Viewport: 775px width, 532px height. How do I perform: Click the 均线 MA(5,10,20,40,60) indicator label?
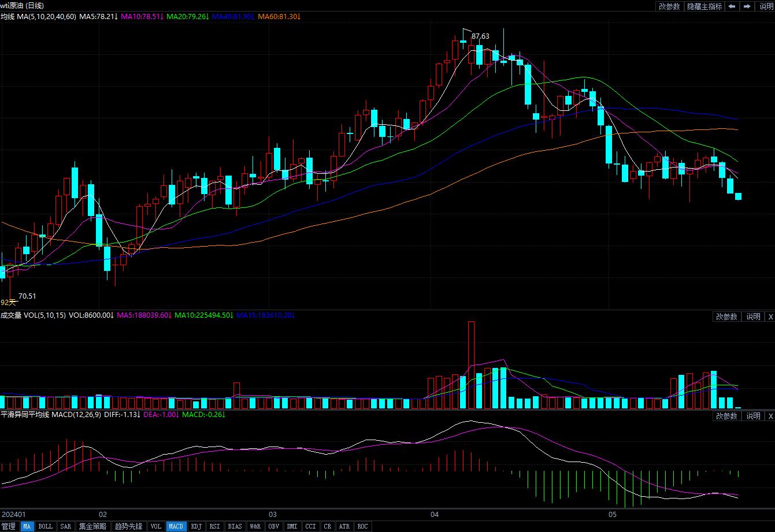point(38,17)
